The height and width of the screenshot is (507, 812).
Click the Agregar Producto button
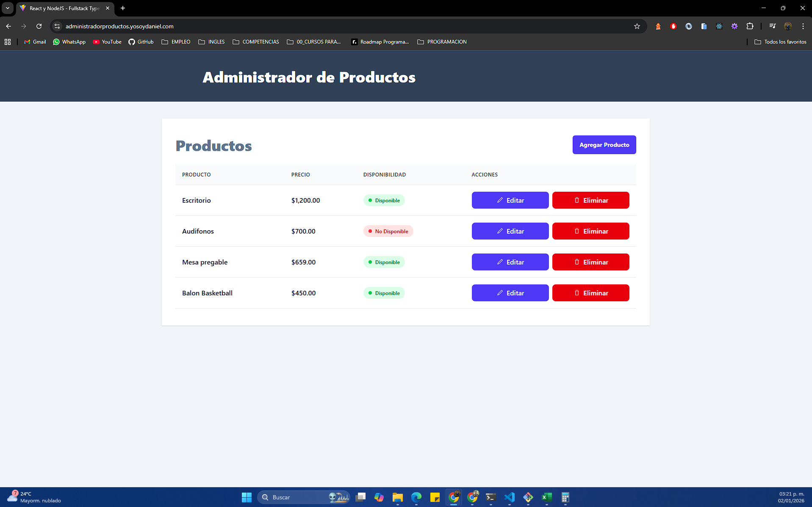coord(604,145)
